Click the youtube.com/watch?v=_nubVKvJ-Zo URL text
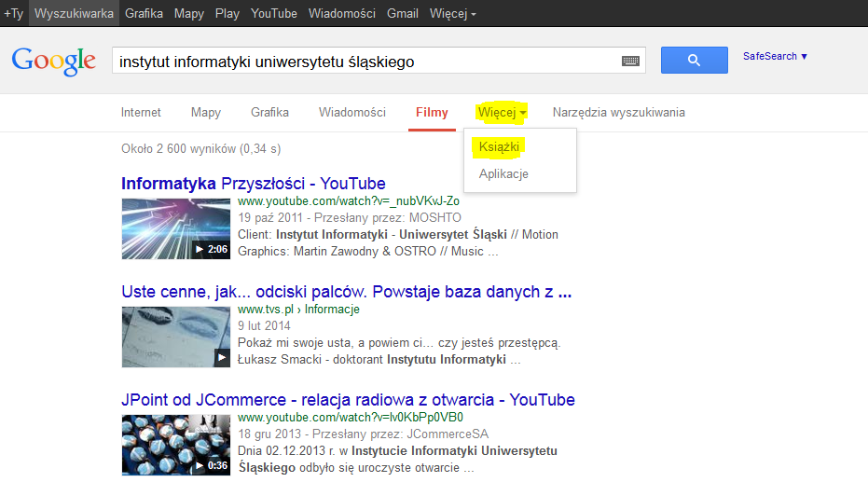The image size is (868, 496). click(348, 201)
